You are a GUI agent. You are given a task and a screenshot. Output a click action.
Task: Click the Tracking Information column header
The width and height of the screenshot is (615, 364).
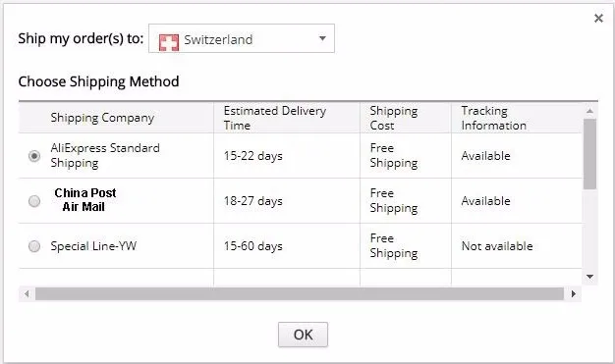point(493,118)
